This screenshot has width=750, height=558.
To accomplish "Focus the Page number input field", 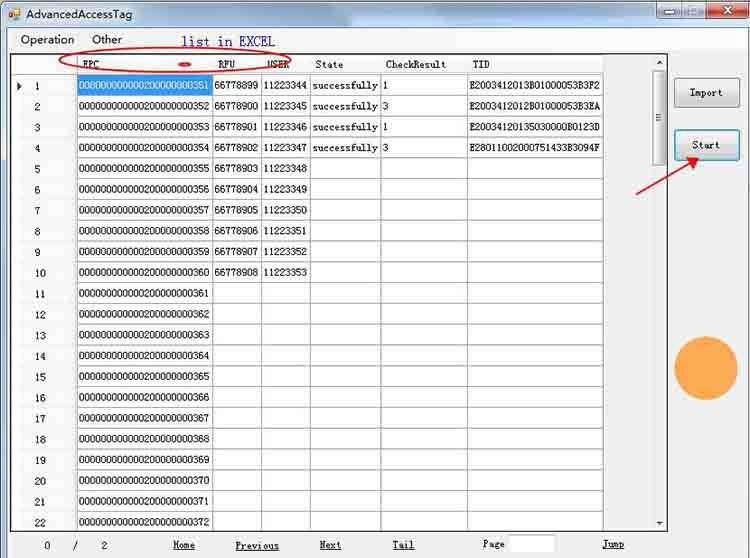I will 532,544.
